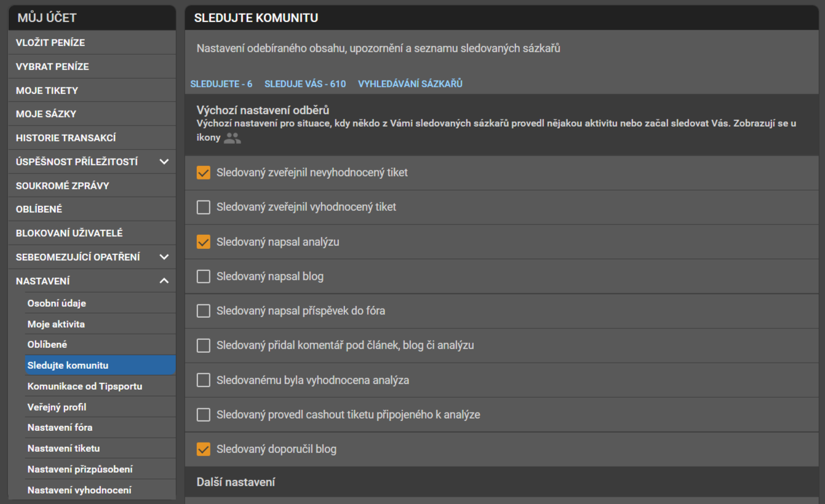Switch to 'Sleduje vás - 610' tab

[305, 84]
